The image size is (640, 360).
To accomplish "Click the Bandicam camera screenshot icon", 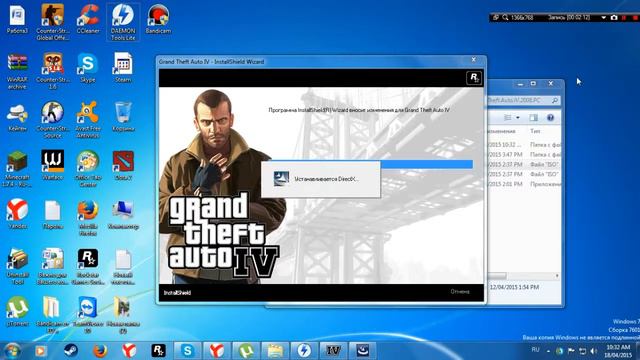I will (x=613, y=18).
